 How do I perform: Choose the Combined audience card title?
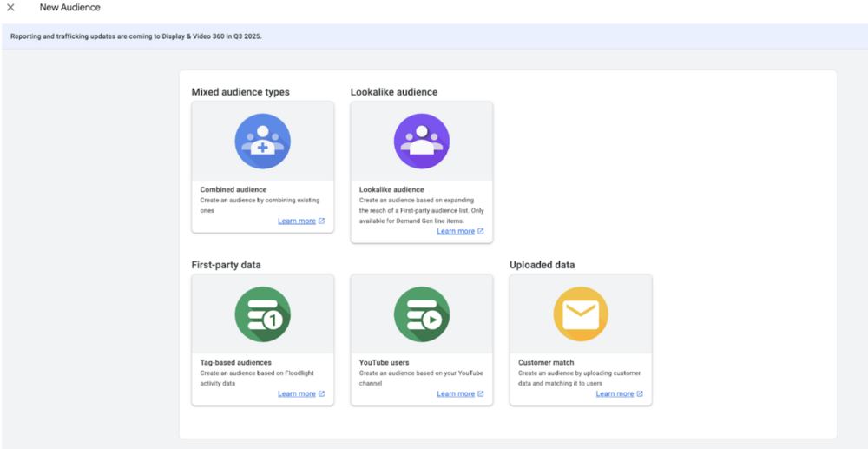coord(233,190)
